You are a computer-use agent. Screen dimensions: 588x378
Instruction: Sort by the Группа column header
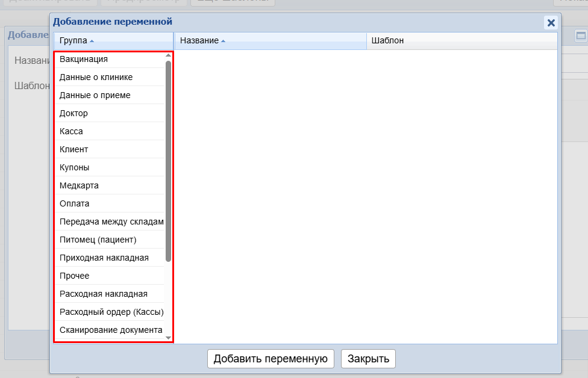73,40
